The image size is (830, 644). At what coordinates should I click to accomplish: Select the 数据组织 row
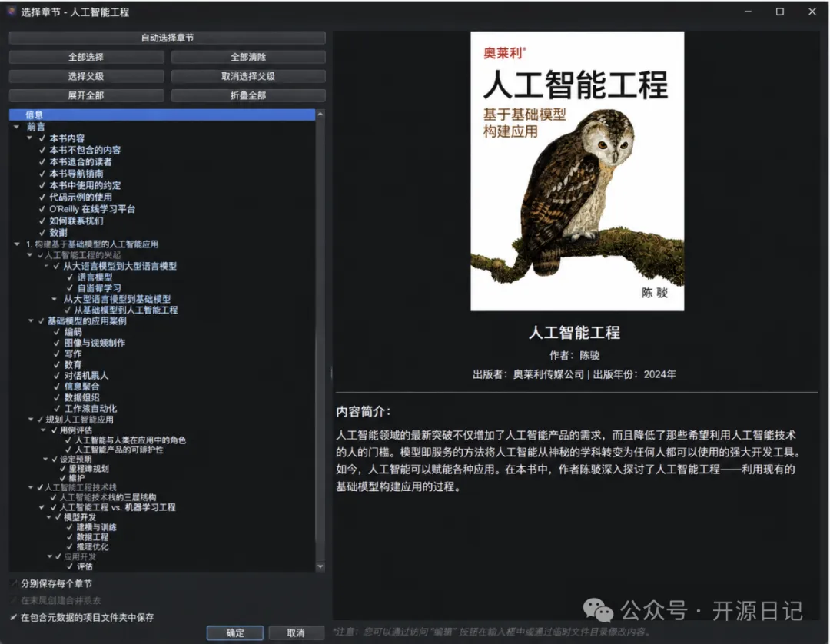pos(81,397)
